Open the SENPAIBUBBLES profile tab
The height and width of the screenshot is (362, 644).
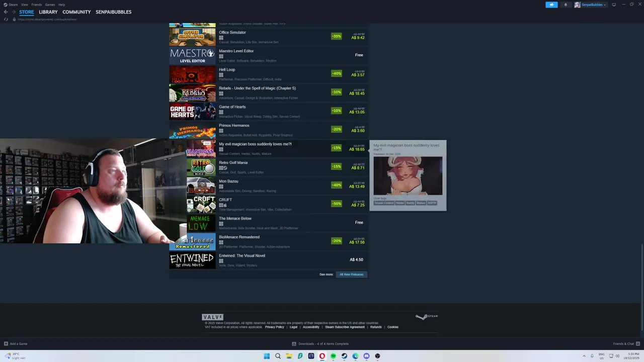[114, 12]
